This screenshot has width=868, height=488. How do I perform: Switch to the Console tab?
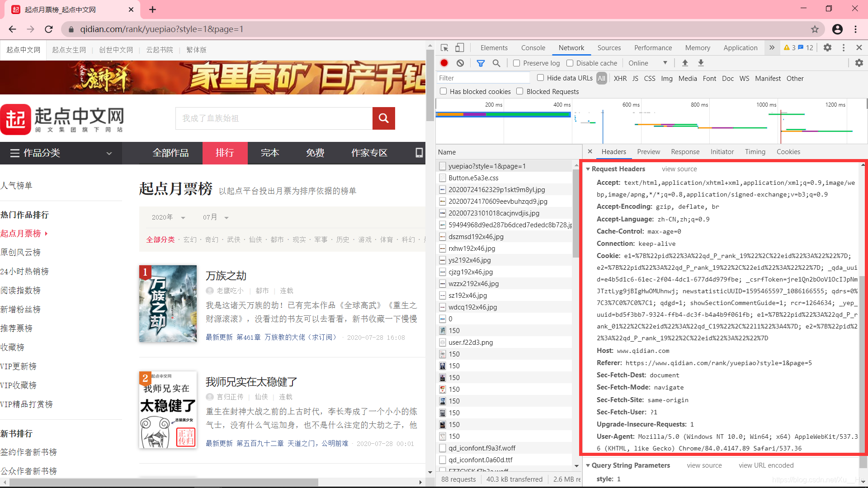pos(533,48)
